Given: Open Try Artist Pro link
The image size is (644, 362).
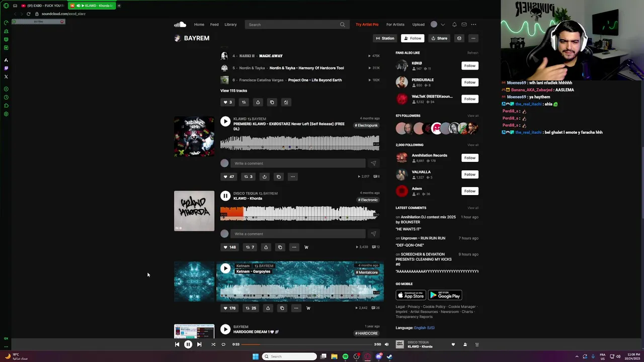Looking at the screenshot, I should point(367,24).
